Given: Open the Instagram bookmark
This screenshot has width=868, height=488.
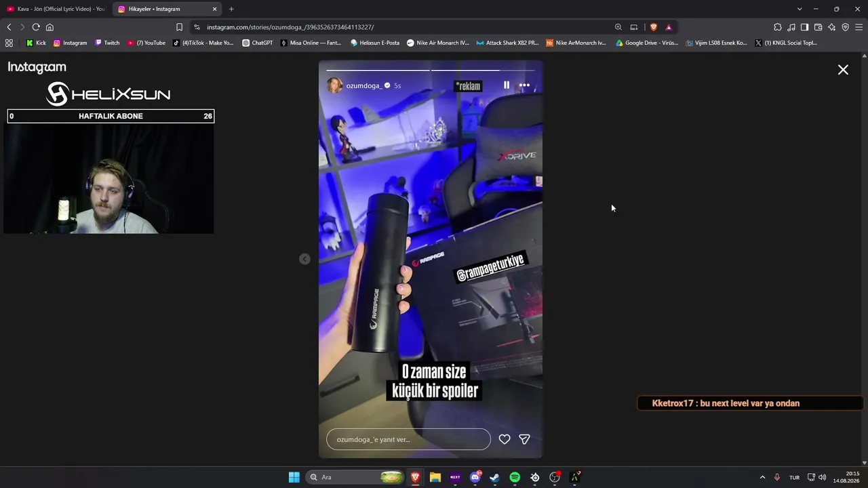Looking at the screenshot, I should 70,43.
